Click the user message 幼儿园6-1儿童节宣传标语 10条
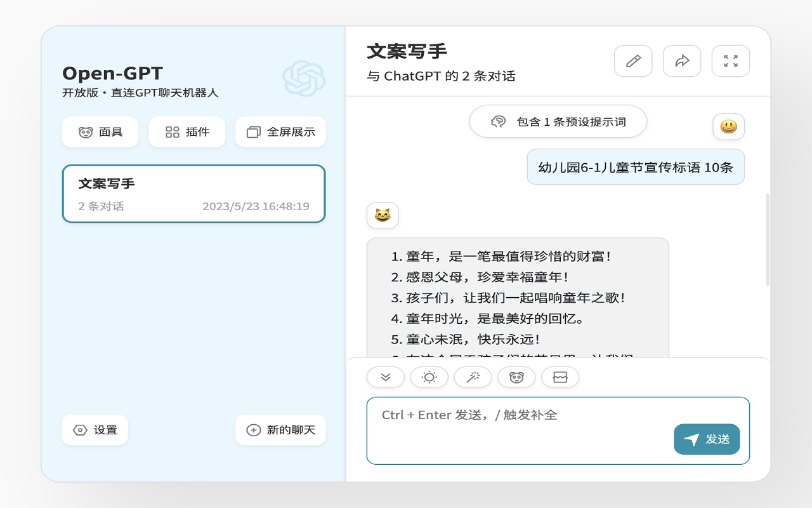Screen dimensions: 812x508 636,167
